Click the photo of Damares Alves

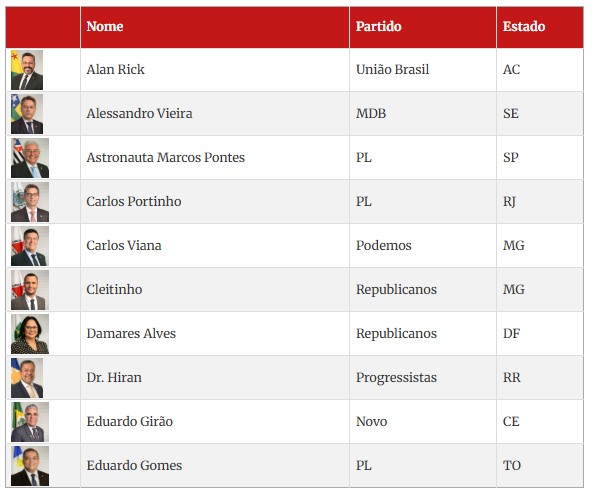coord(30,334)
